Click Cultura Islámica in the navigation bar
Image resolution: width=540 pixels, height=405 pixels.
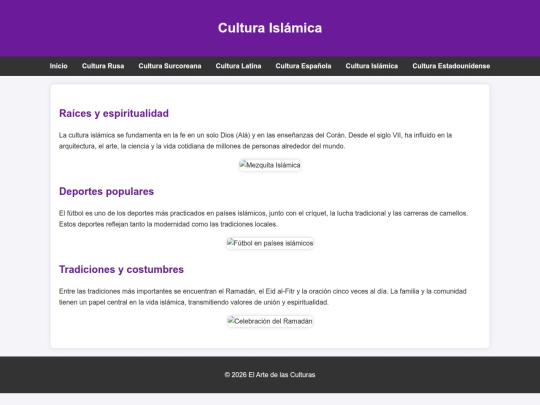pyautogui.click(x=372, y=66)
